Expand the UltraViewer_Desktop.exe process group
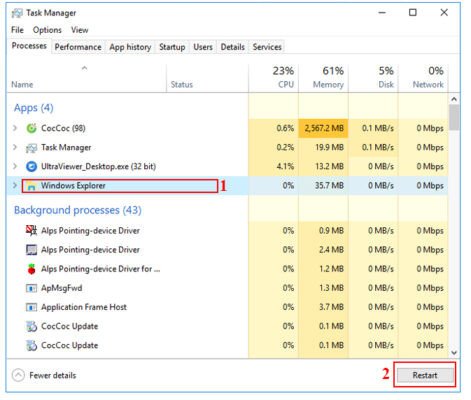 tap(15, 166)
